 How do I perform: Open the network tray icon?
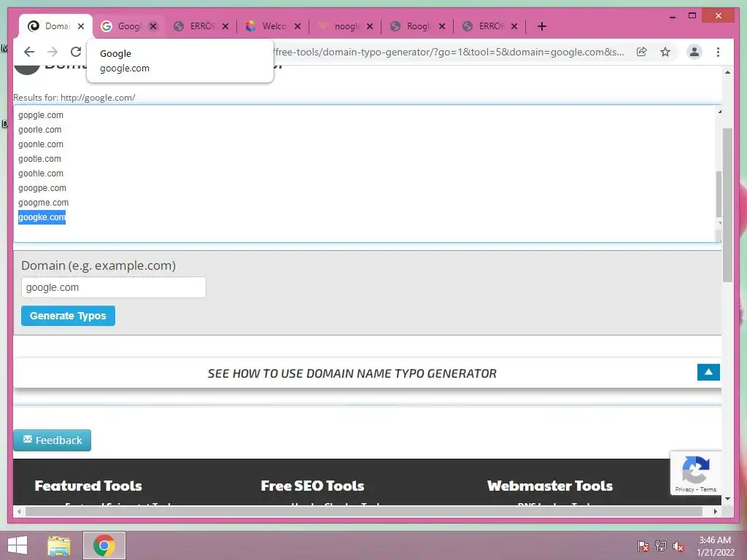[661, 546]
